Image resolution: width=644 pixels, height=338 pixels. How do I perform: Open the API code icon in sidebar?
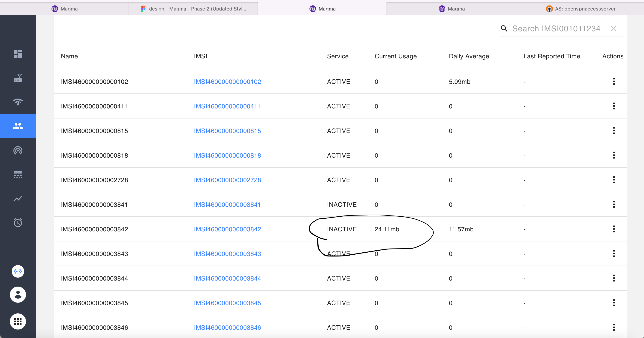[18, 271]
